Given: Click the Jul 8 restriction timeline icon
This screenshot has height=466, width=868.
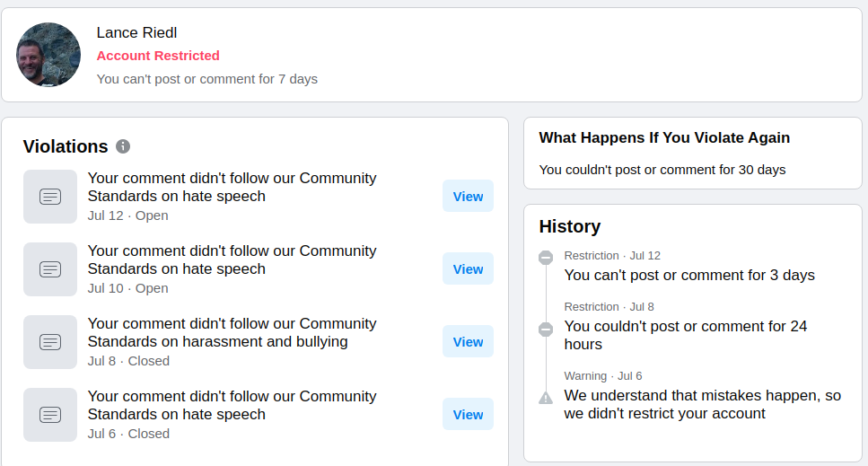Looking at the screenshot, I should [546, 330].
